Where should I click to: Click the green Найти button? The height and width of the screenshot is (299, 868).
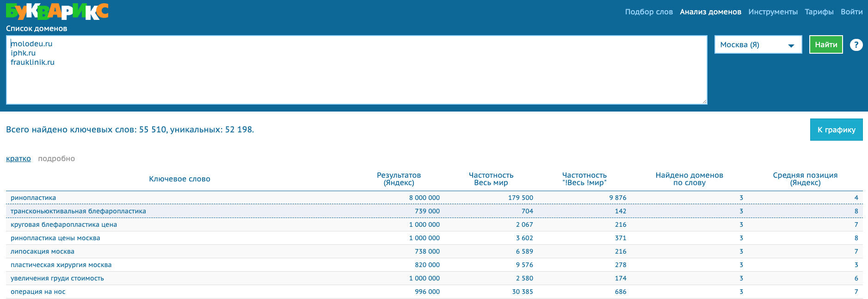pos(826,44)
